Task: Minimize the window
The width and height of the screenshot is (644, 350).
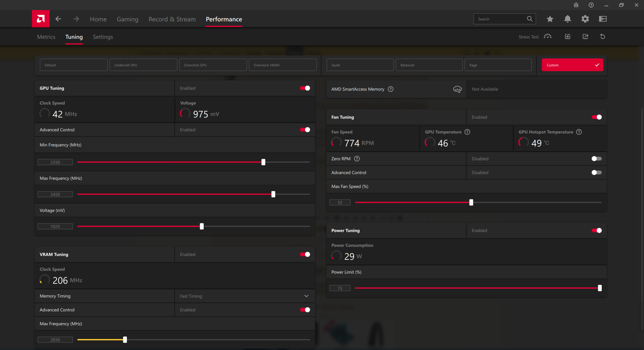Action: click(x=606, y=5)
